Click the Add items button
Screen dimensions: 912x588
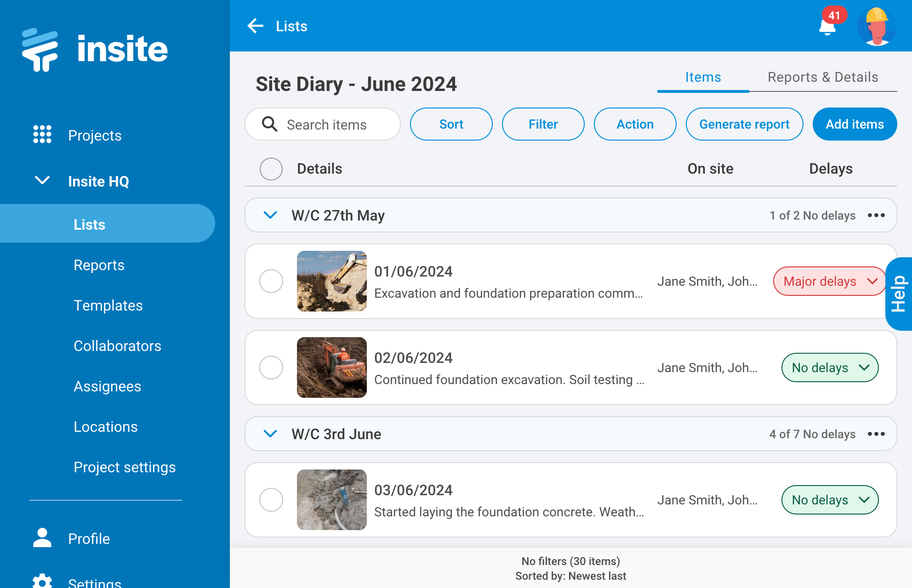tap(854, 124)
